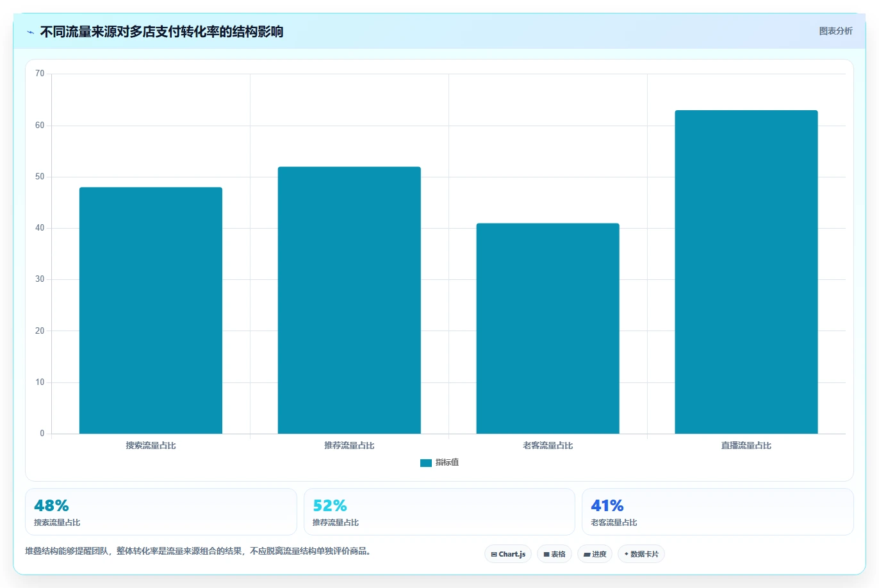Select the 数据卡片 tag chip
The width and height of the screenshot is (879, 588).
[x=641, y=554]
